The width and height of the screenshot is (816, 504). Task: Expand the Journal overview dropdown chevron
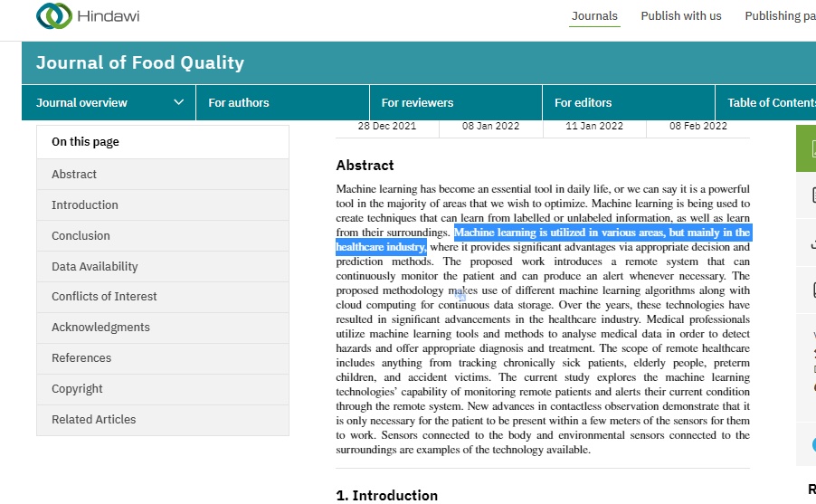pyautogui.click(x=179, y=102)
